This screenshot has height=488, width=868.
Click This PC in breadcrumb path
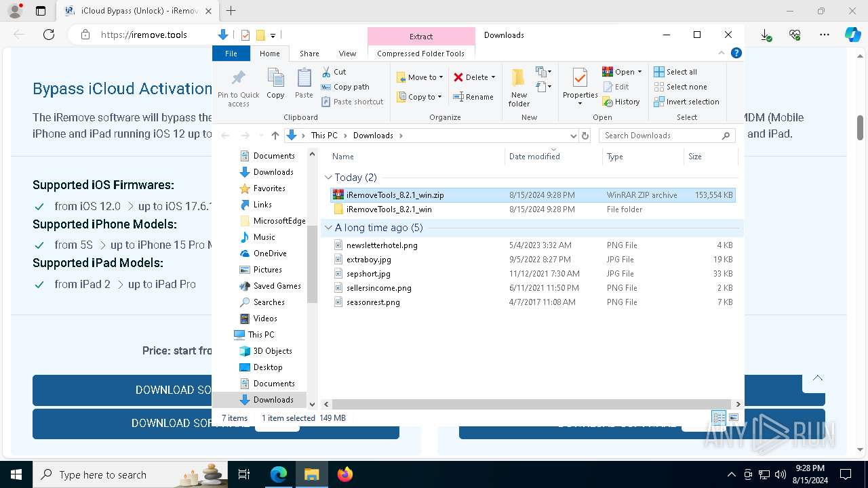click(x=324, y=136)
